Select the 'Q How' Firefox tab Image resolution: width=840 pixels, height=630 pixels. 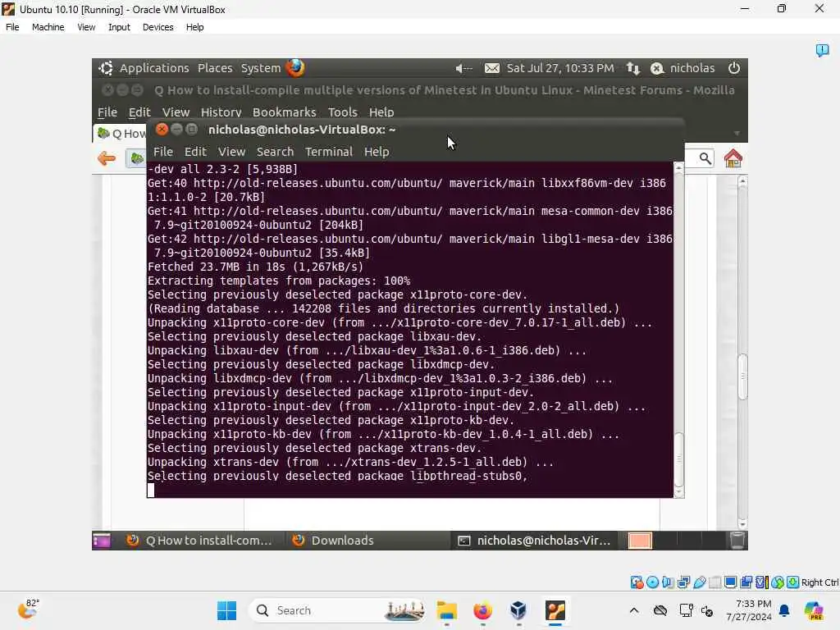point(121,134)
